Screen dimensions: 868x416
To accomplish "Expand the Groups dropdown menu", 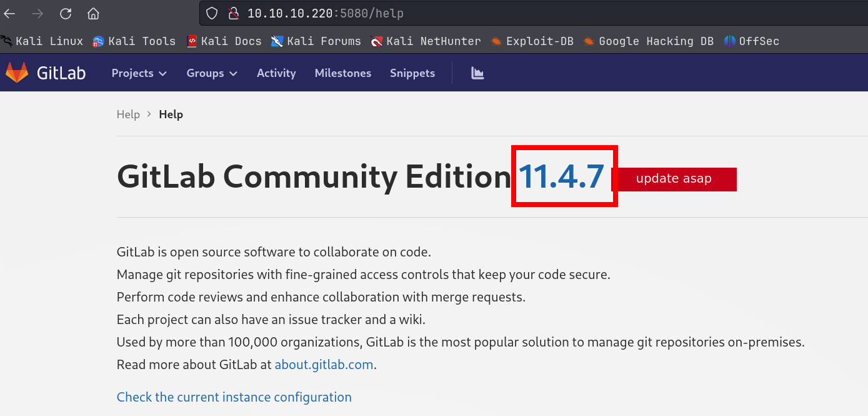I will pyautogui.click(x=212, y=73).
